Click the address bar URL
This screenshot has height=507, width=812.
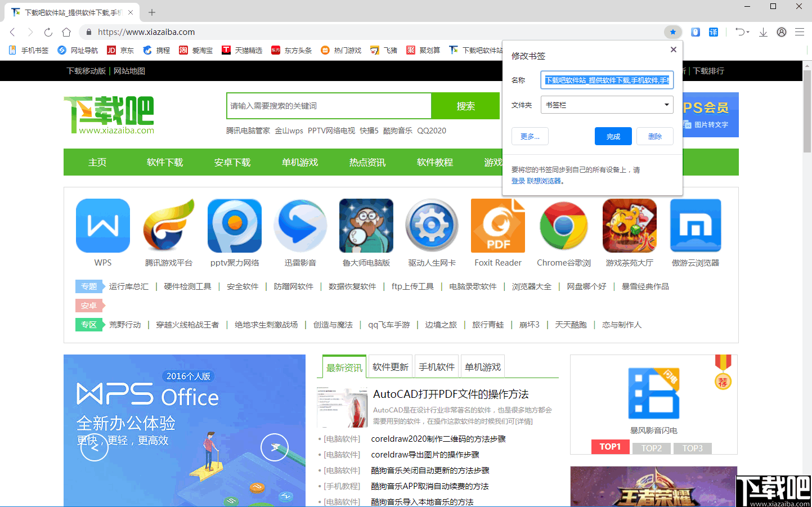click(x=146, y=32)
